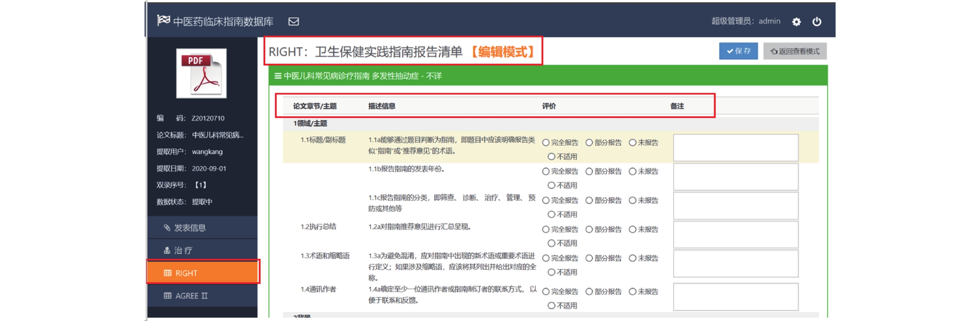Click 提取用户 value wangkang
This screenshot has width=980, height=321.
pyautogui.click(x=207, y=152)
